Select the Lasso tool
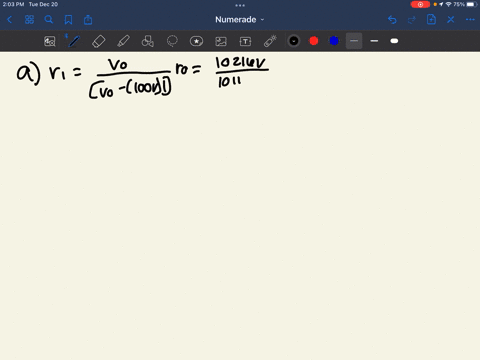480x360 pixels. (x=172, y=41)
